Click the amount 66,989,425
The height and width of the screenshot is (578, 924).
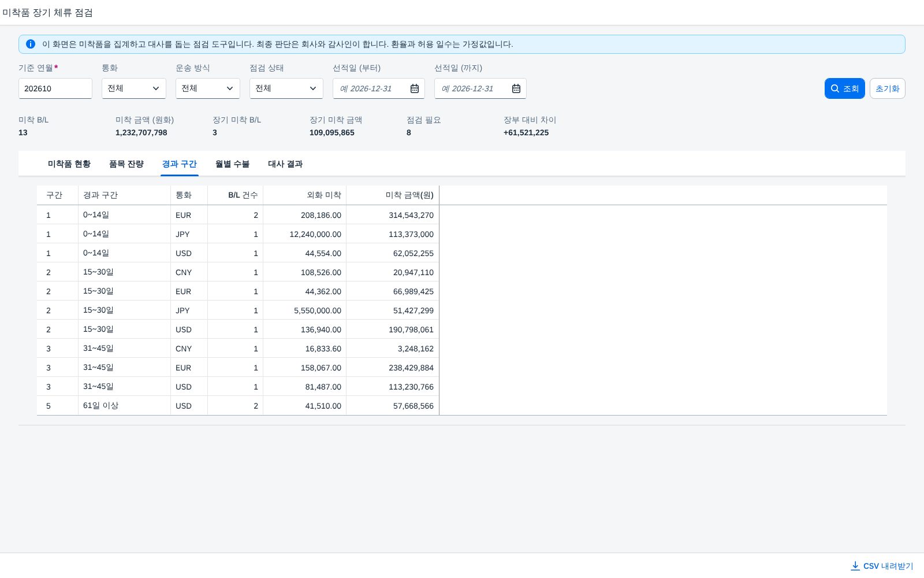click(413, 291)
